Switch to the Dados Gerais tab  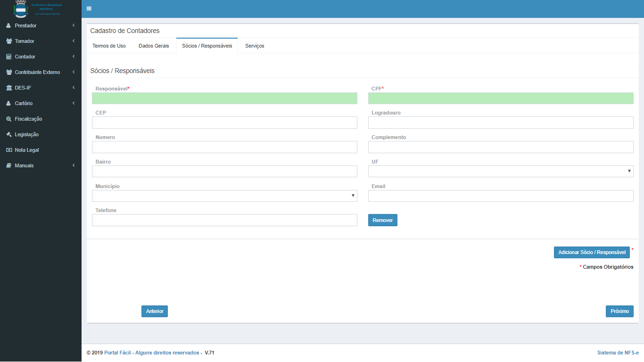(154, 46)
